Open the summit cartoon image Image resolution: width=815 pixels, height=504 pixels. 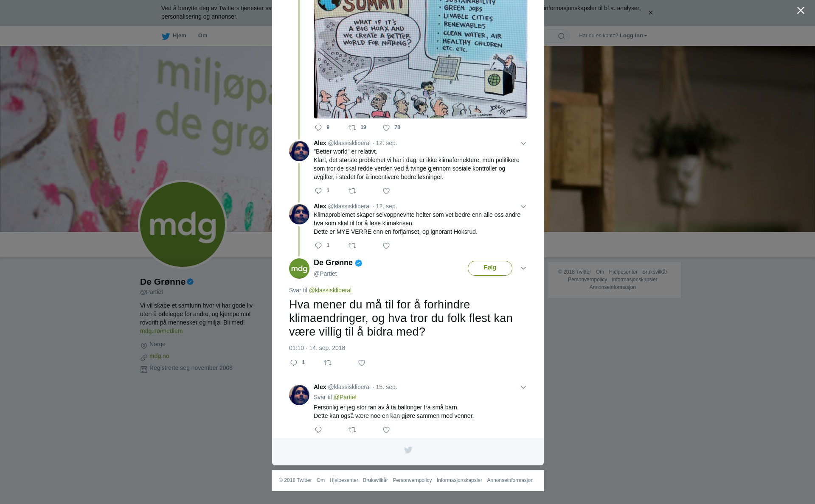point(421,59)
